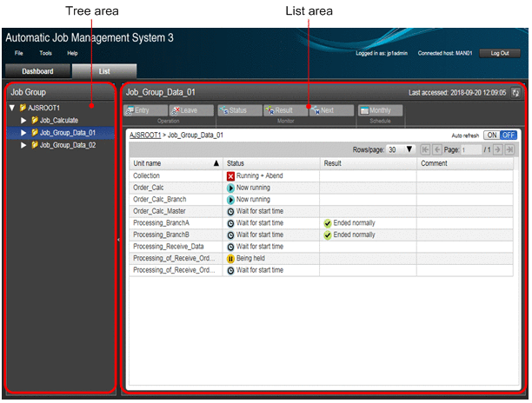Screen dimensions: 532x403
Task: Go to the last page arrow
Action: (509, 149)
